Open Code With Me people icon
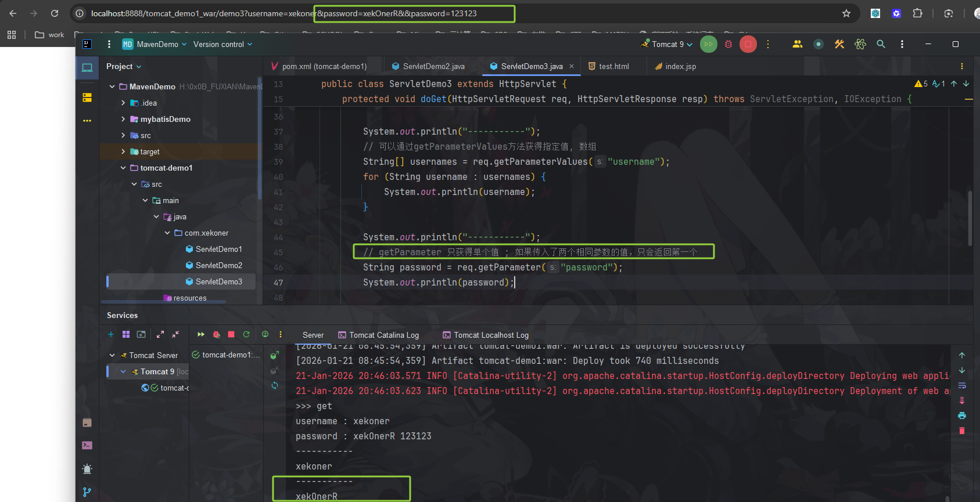This screenshot has width=980, height=502. click(x=797, y=44)
